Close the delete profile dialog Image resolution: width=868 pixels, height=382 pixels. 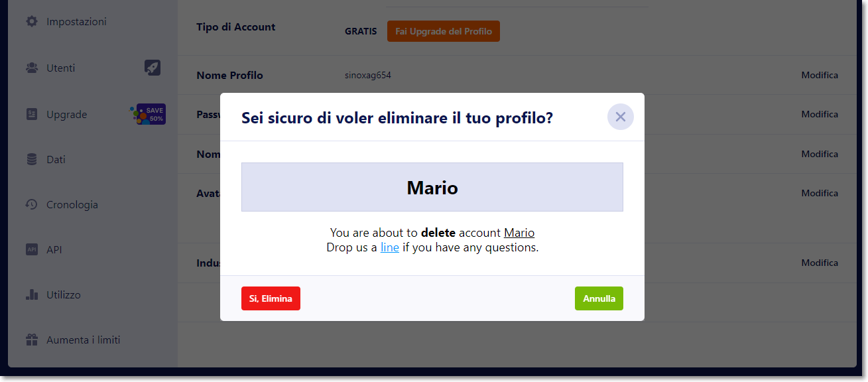(620, 117)
